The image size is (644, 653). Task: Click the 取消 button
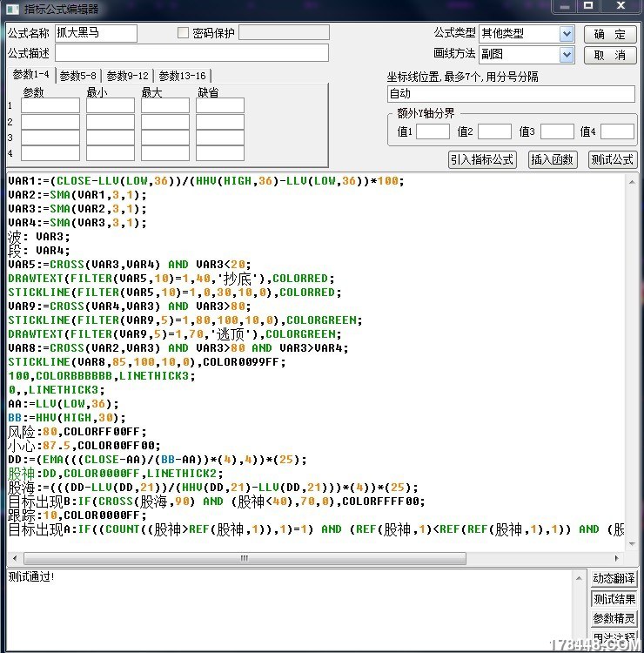tap(610, 55)
